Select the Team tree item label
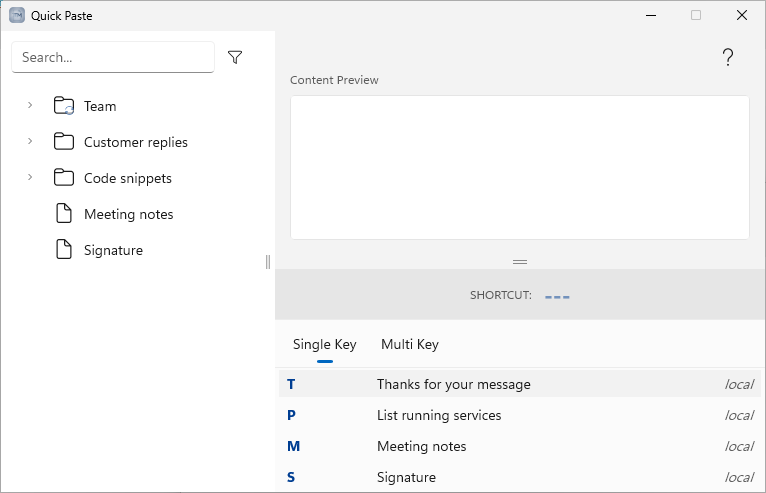 pyautogui.click(x=100, y=107)
